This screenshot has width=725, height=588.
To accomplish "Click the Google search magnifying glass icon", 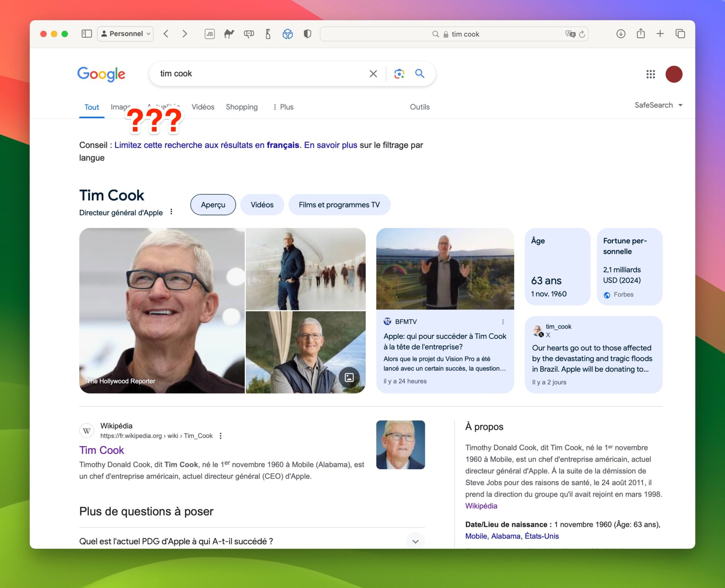I will [420, 73].
